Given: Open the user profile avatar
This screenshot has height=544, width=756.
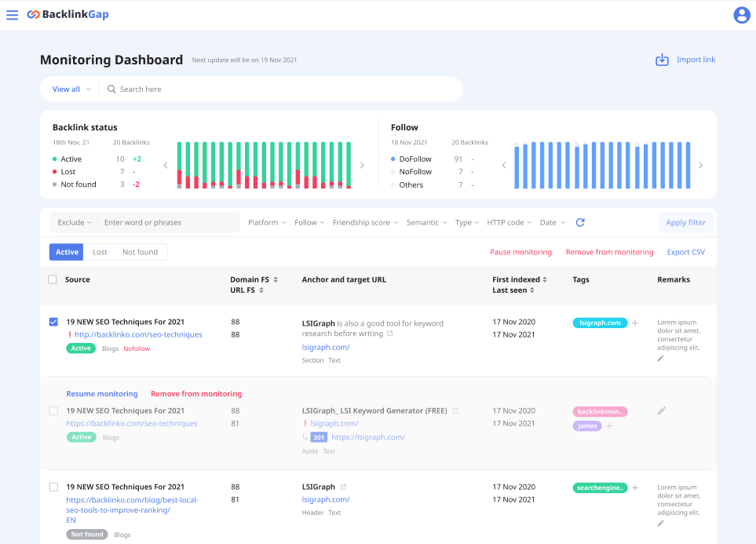Looking at the screenshot, I should (x=742, y=15).
